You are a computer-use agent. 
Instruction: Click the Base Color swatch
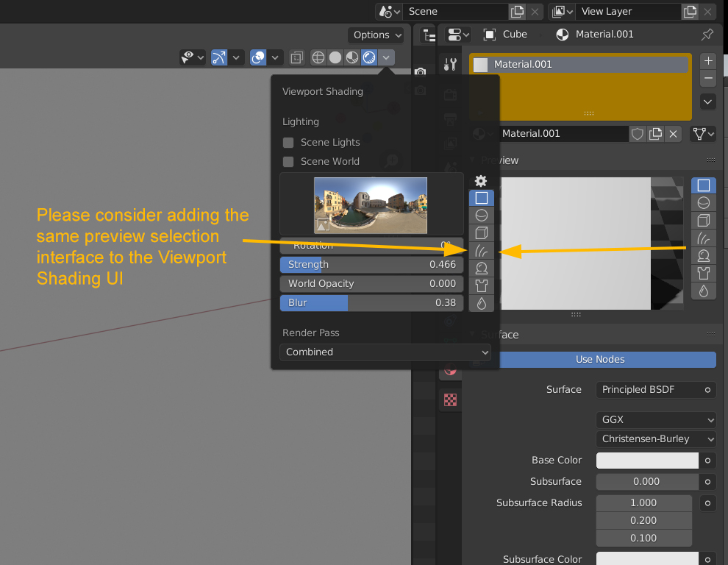pos(647,461)
